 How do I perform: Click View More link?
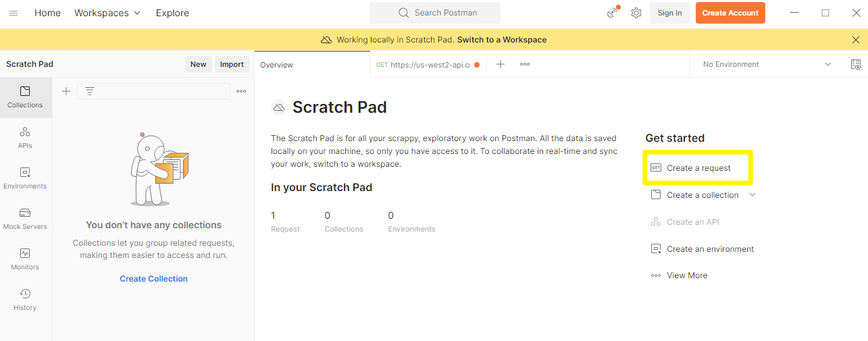tap(687, 276)
